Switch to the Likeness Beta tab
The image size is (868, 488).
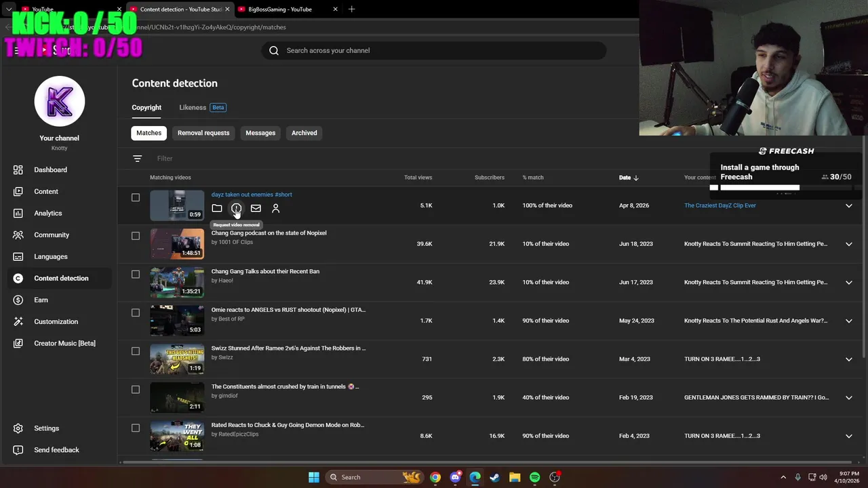[202, 107]
